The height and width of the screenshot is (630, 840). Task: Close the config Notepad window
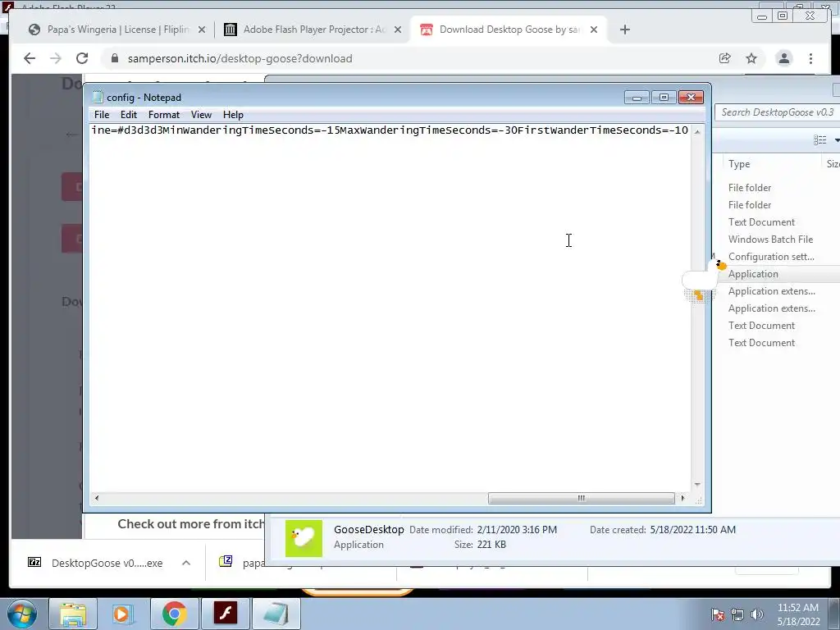tap(691, 97)
